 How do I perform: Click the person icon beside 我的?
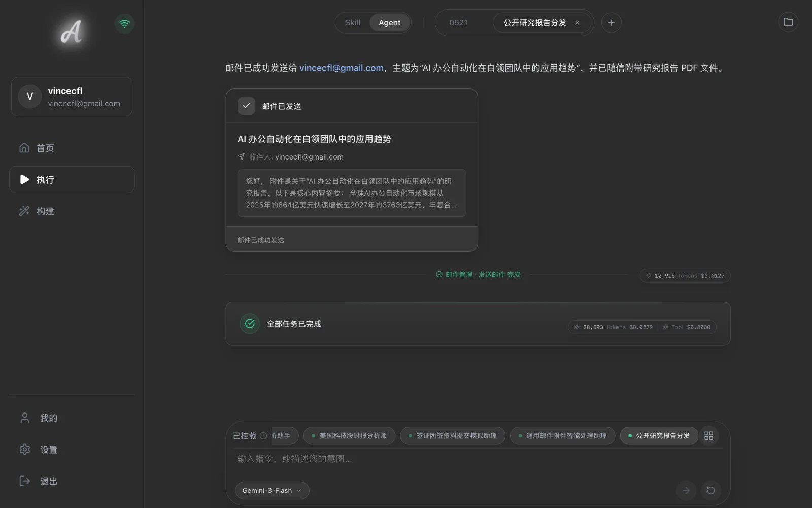click(24, 418)
